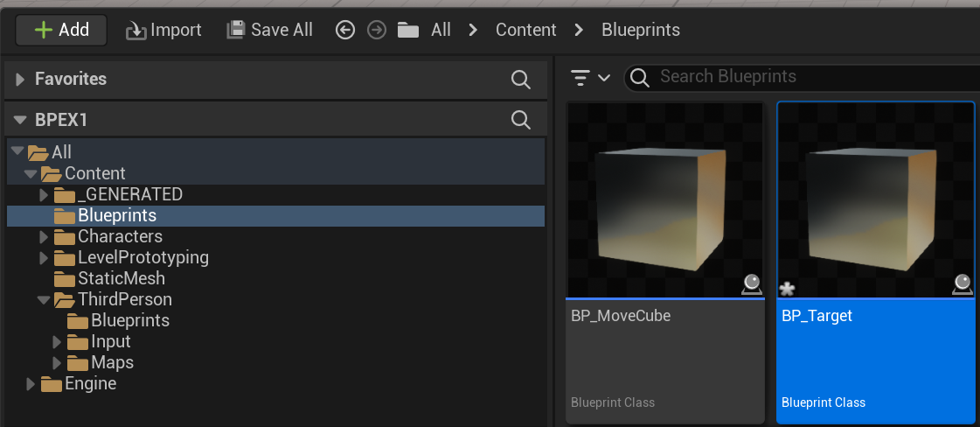Click the Search Blueprints input field

pos(802,77)
